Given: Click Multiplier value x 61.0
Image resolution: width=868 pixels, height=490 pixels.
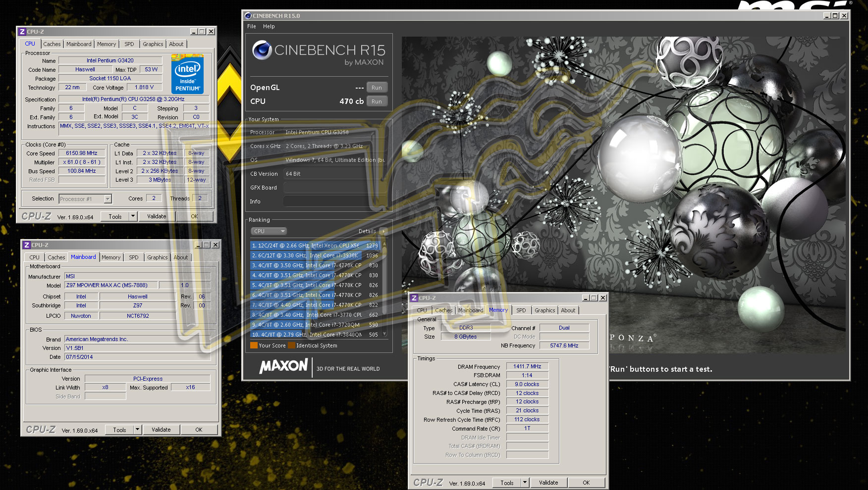Looking at the screenshot, I should click(82, 162).
